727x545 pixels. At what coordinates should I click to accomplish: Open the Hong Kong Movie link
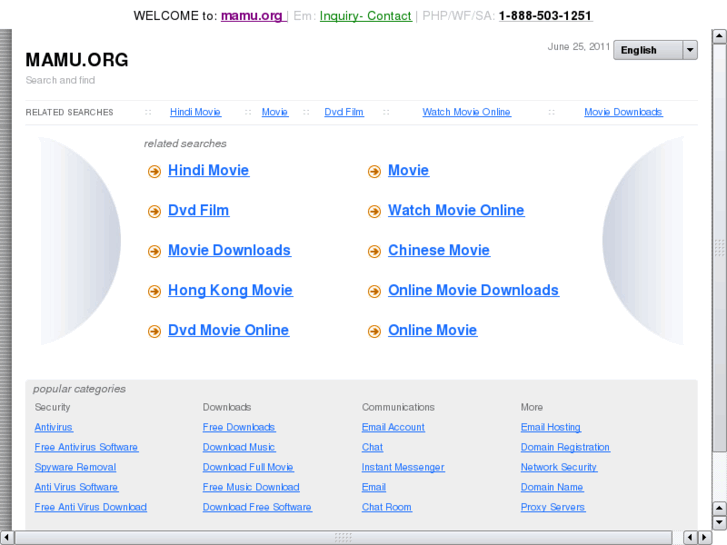coord(230,290)
